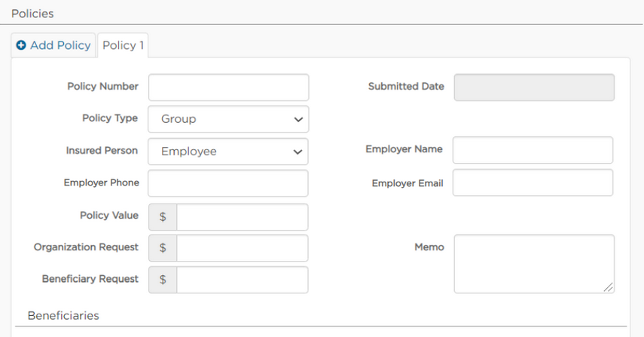Image resolution: width=644 pixels, height=337 pixels.
Task: Focus the Policy Number field
Action: 229,87
